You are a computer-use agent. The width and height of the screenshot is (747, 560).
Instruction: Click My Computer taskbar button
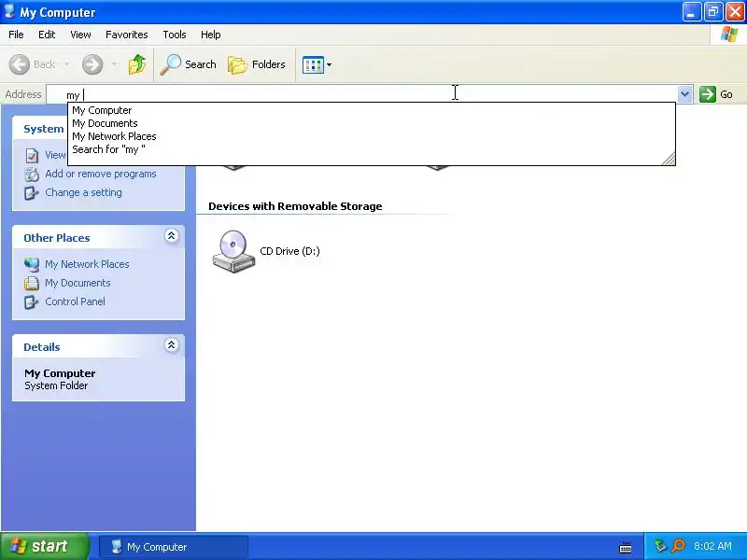(174, 547)
